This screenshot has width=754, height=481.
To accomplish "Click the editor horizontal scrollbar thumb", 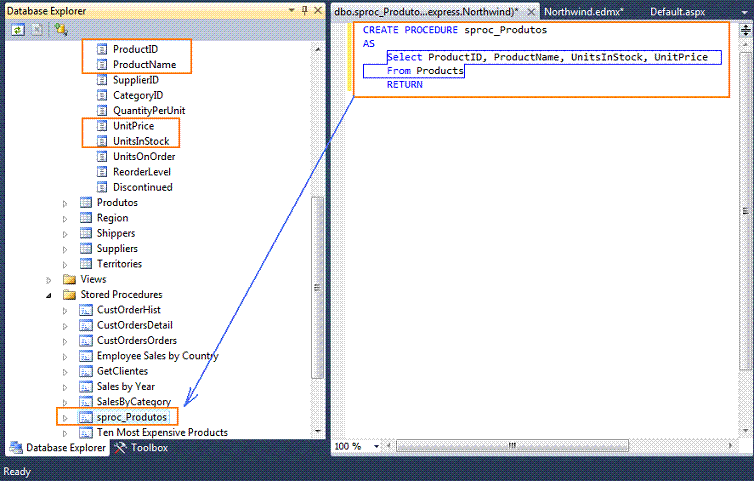I will [512, 446].
